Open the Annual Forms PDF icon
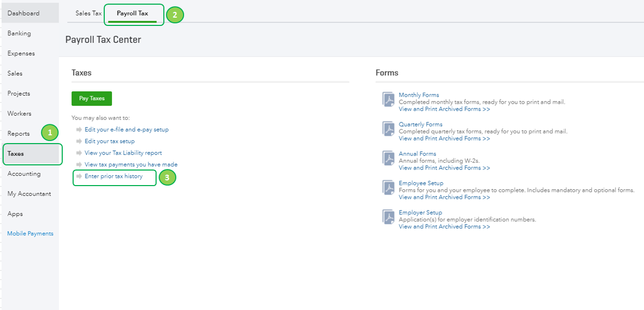644x310 pixels. [388, 158]
